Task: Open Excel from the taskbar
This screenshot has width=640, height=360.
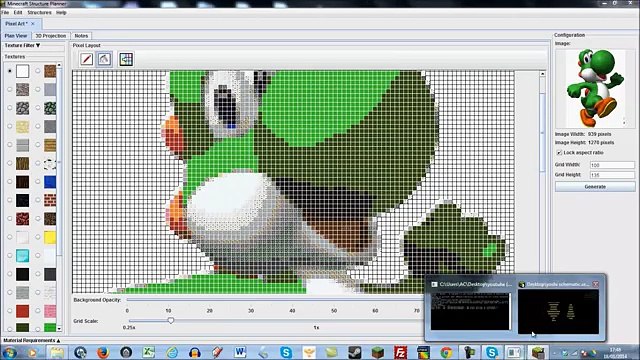Action: [148, 352]
